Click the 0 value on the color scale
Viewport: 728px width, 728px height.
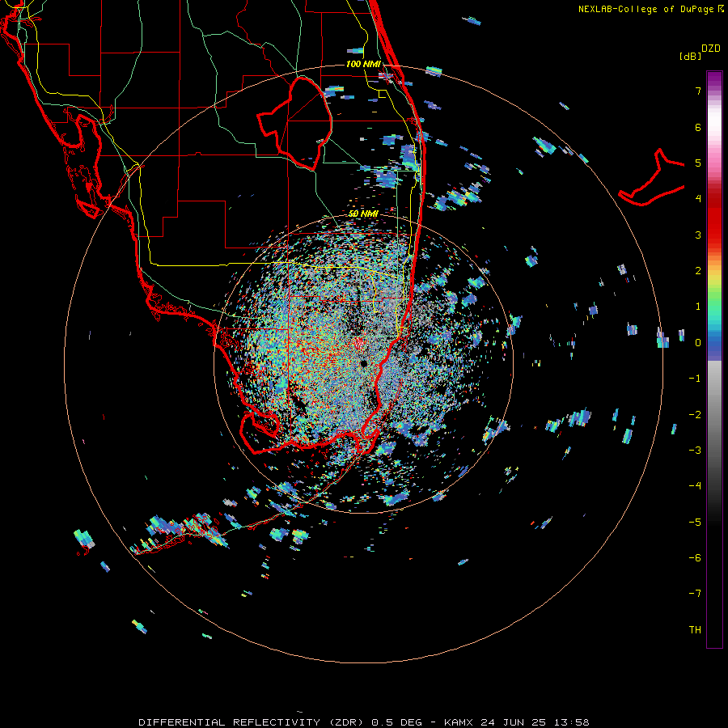click(698, 343)
